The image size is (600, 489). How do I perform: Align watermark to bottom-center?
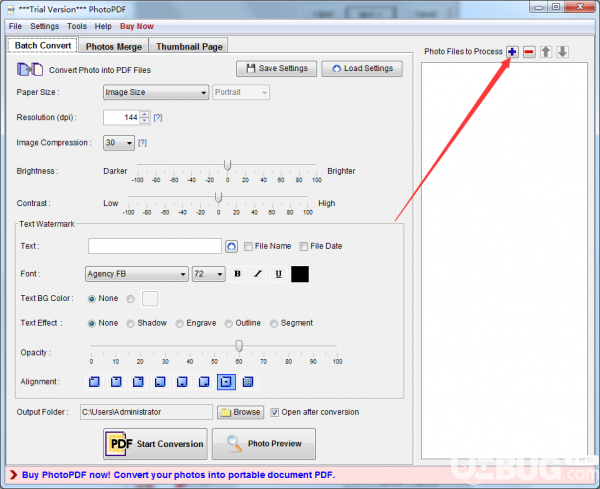(x=182, y=381)
